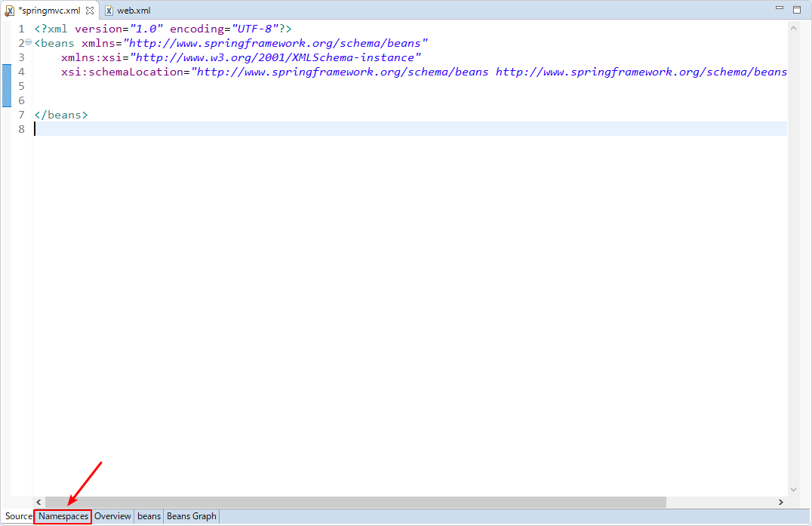Click the web.xml file icon

109,11
